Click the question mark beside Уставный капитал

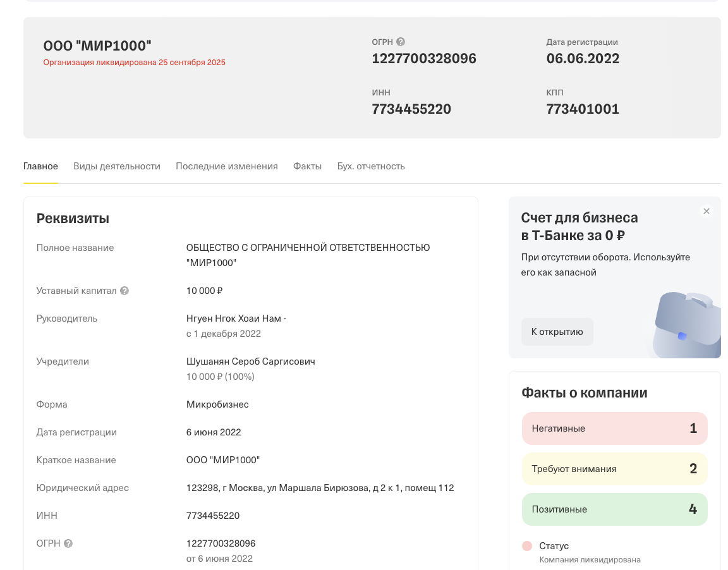point(124,291)
